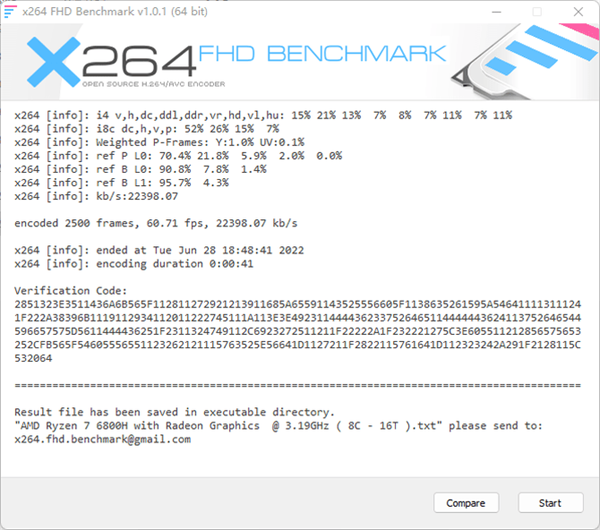Click the Start benchmark button
This screenshot has width=600, height=530.
tap(550, 502)
